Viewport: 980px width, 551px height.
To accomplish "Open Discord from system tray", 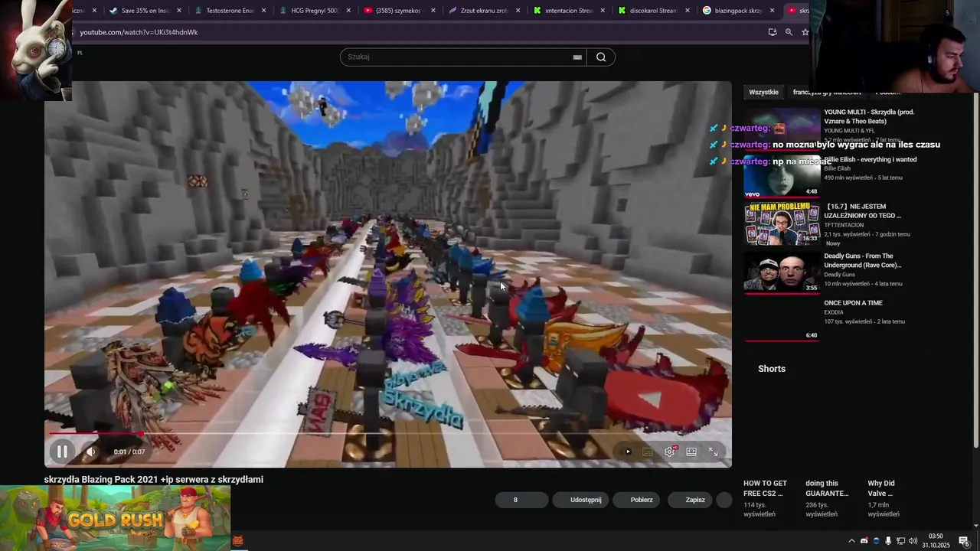I will [864, 541].
